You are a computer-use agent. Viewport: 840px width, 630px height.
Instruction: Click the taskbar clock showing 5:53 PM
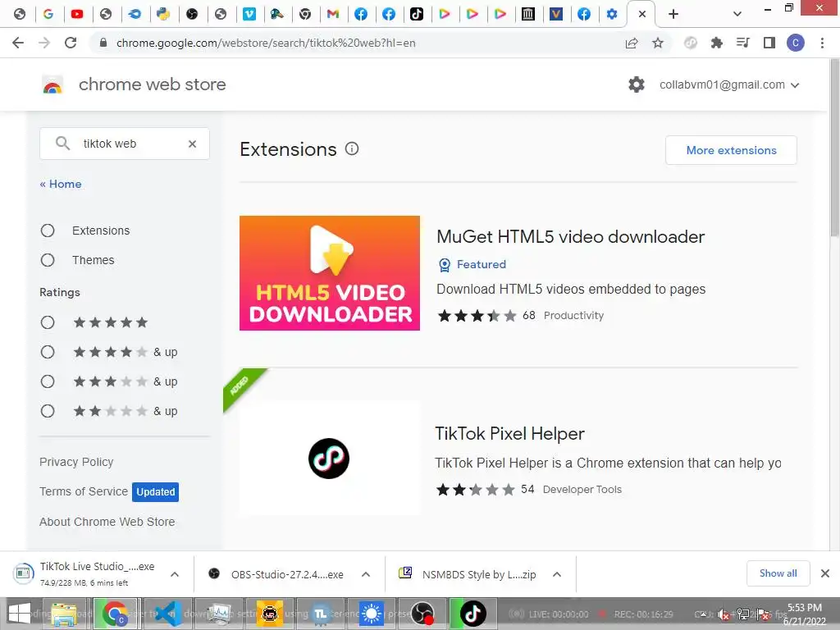tap(805, 614)
